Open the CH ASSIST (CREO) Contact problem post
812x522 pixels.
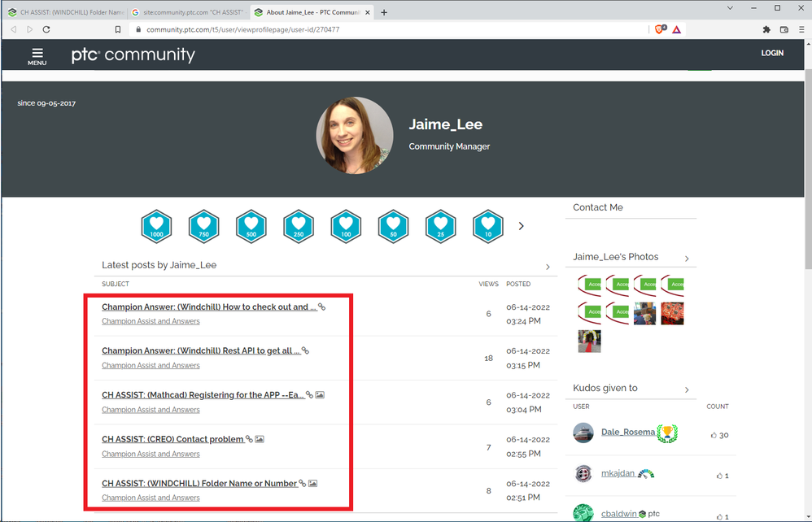tap(172, 439)
